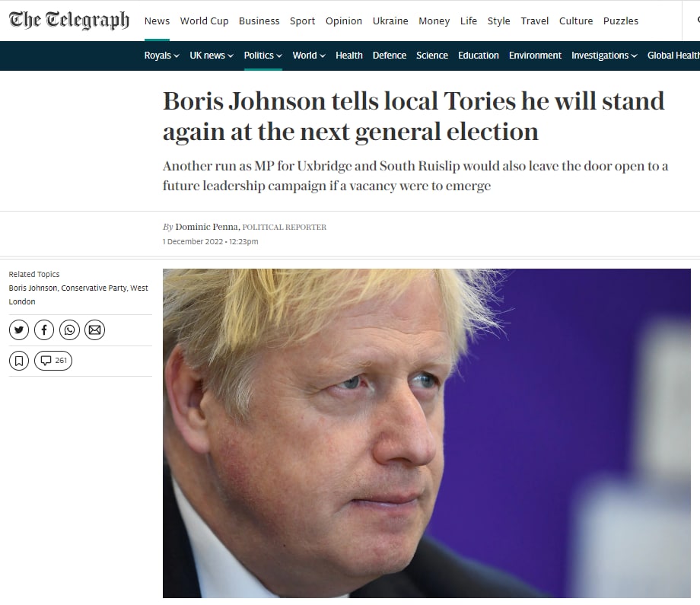
Task: Save article with bookmark icon
Action: 19,361
